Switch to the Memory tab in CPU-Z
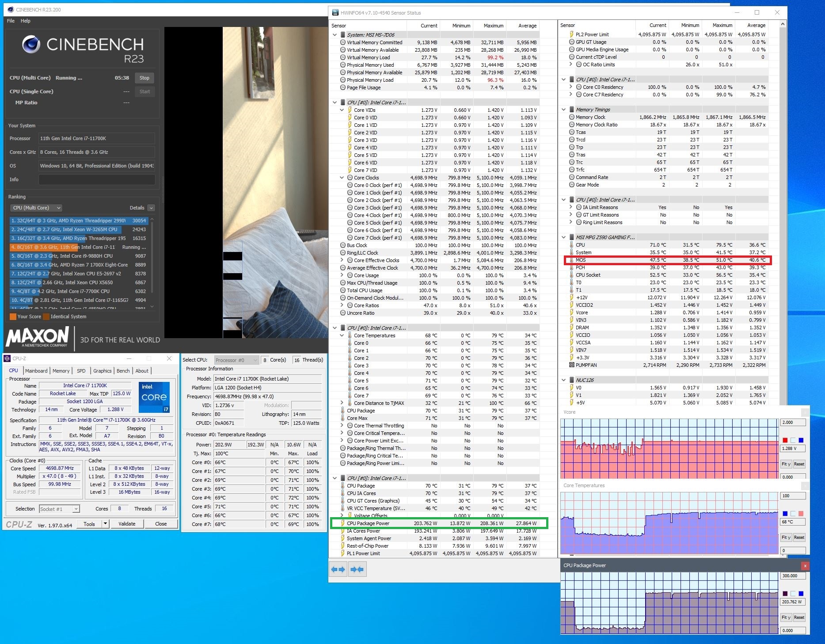The height and width of the screenshot is (644, 825). tap(61, 371)
